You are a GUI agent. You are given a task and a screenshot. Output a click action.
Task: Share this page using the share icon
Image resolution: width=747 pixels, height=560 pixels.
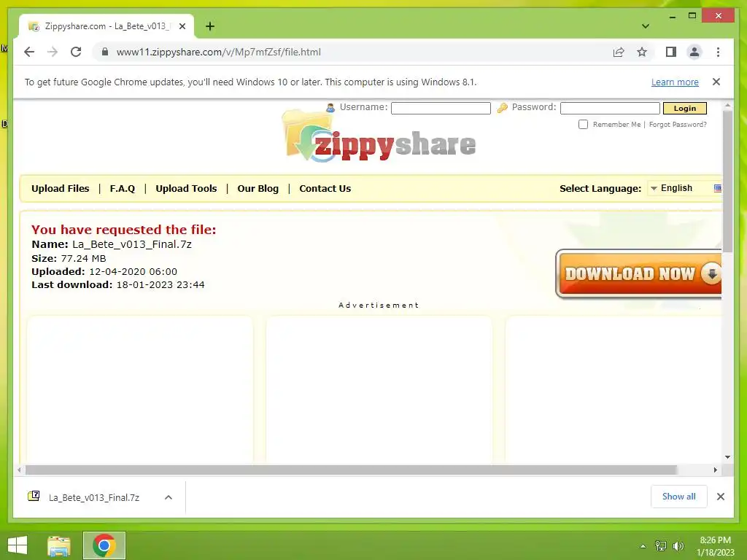(619, 52)
